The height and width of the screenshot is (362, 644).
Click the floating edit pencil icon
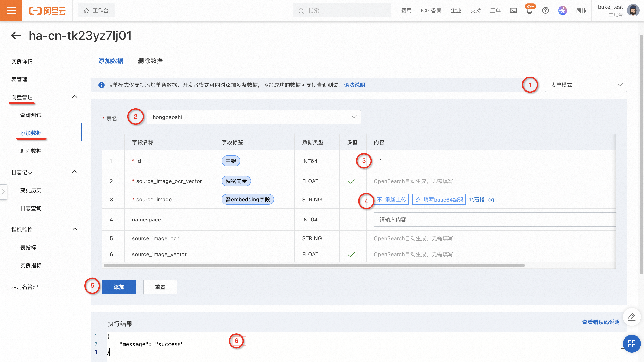pyautogui.click(x=631, y=317)
